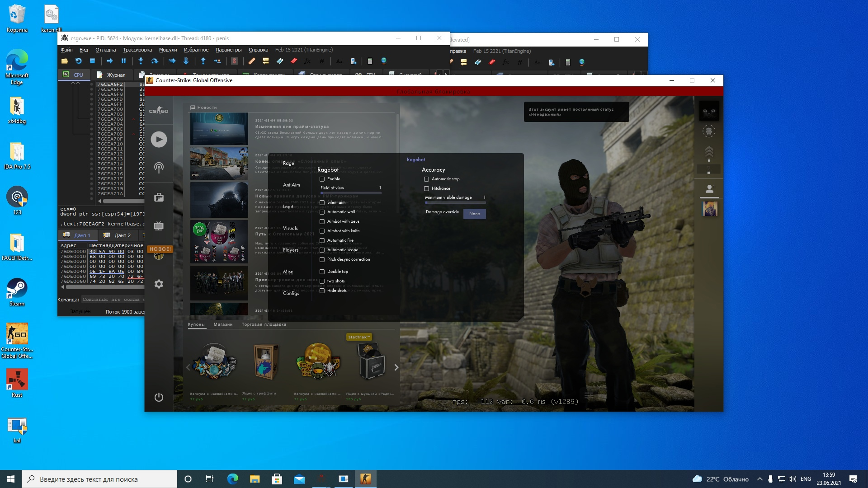Execute till return via the up-arrow icon
Screen dimensions: 868x488
[x=203, y=61]
